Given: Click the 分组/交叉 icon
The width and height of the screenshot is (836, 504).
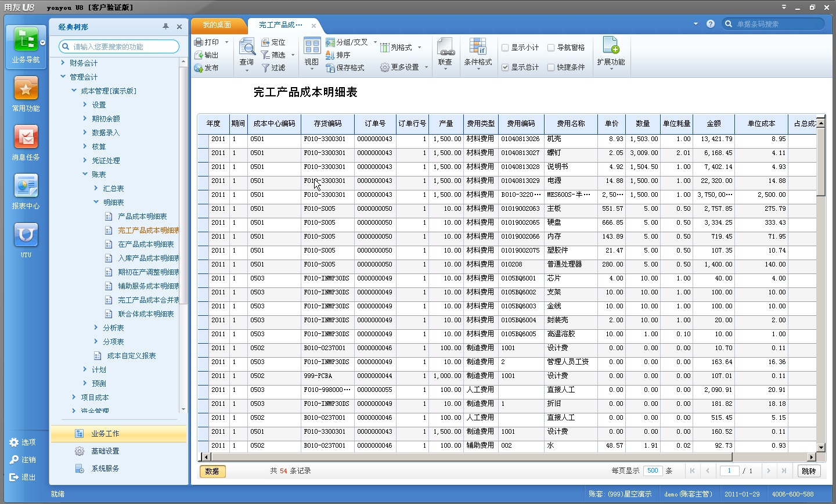Looking at the screenshot, I should pos(330,42).
